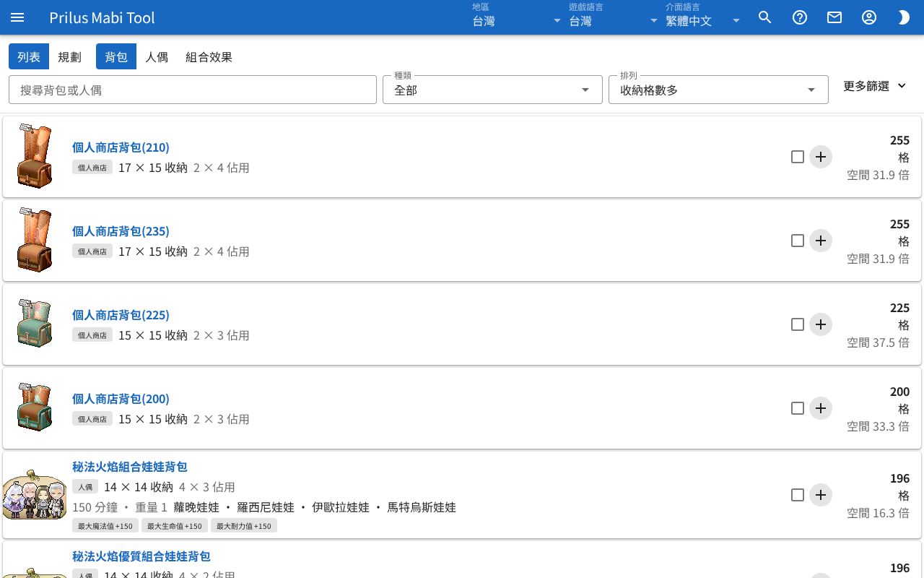Screen dimensions: 924x578
Task: Open the account profile icon
Action: (869, 17)
